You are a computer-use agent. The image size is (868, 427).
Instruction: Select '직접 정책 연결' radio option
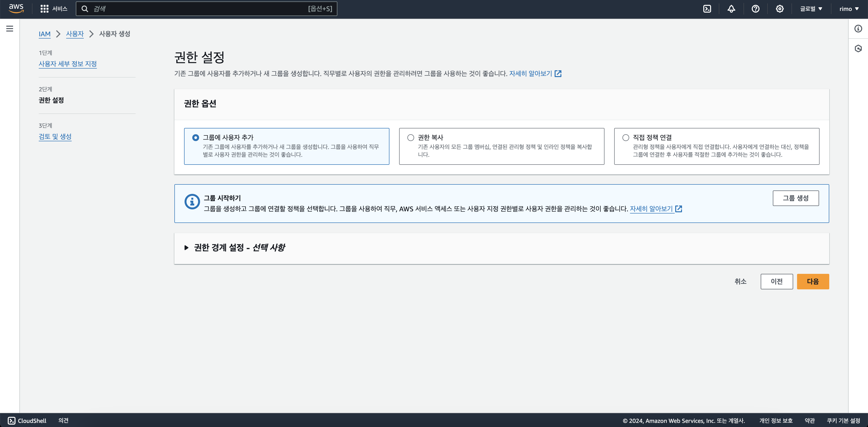tap(625, 138)
